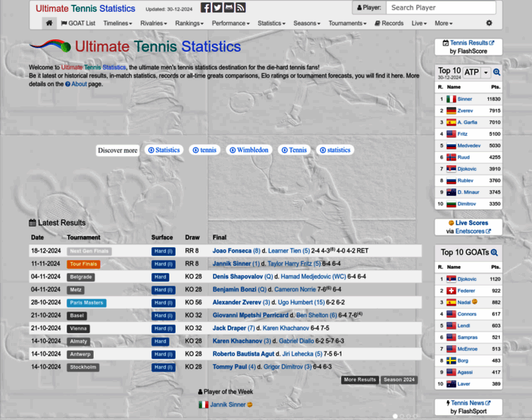Expand the Rankings menu
This screenshot has width=532, height=420.
[x=189, y=23]
